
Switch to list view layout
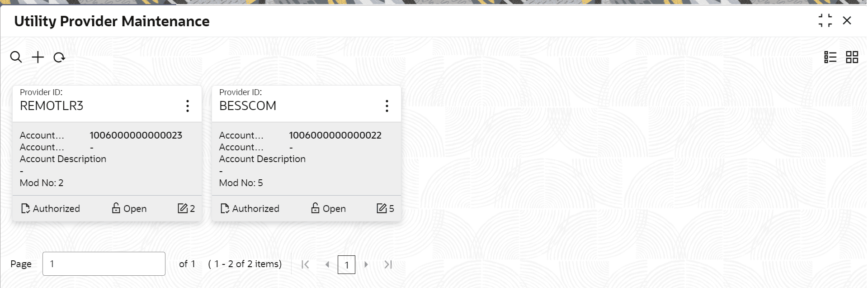[x=830, y=57]
